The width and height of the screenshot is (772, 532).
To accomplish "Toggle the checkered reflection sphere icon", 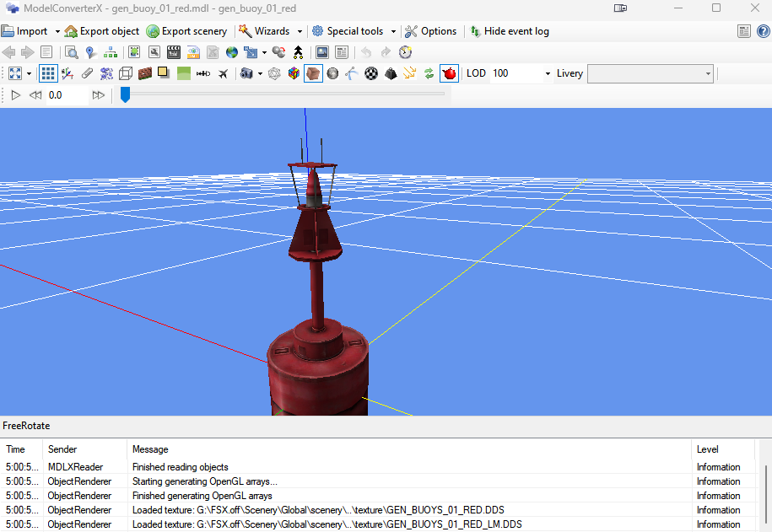I will pyautogui.click(x=370, y=73).
